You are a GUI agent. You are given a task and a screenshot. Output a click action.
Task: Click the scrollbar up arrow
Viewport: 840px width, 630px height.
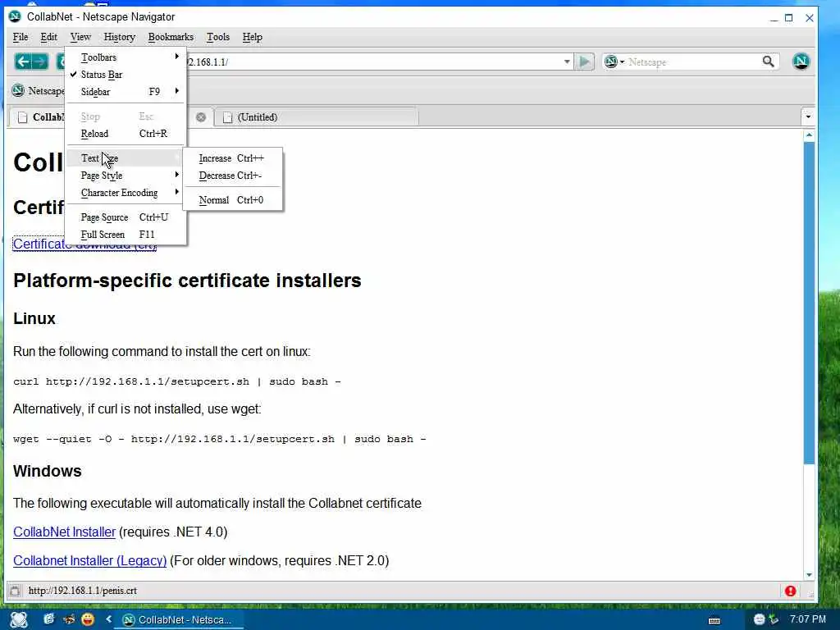tap(809, 135)
